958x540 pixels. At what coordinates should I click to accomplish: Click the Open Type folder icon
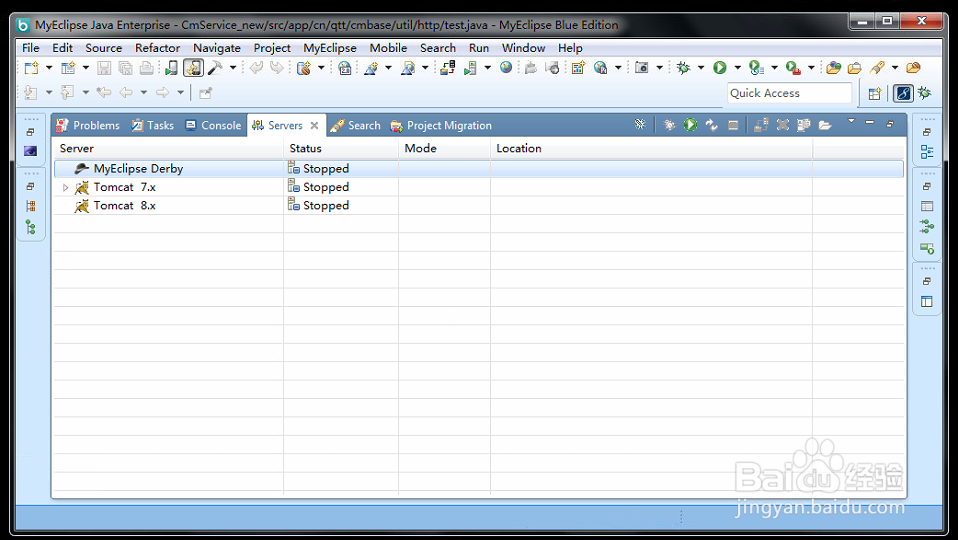pyautogui.click(x=834, y=68)
